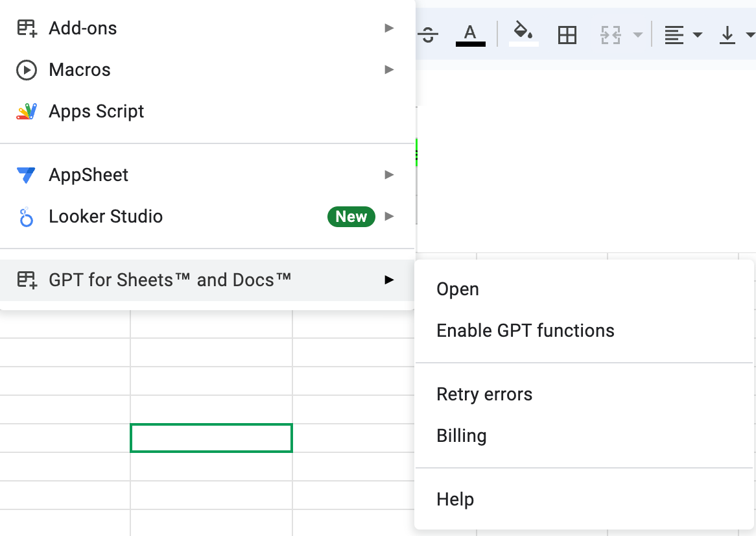Select Enable GPT functions
This screenshot has height=536, width=756.
(584, 330)
